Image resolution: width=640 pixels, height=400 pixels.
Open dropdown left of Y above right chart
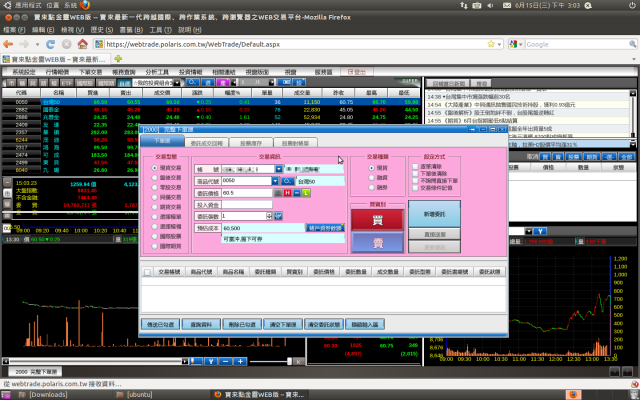point(529,231)
